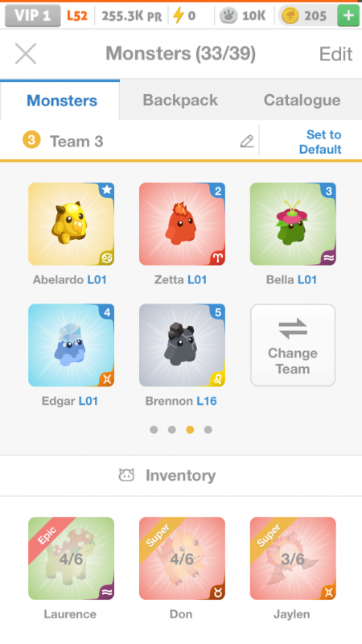Select the first team page dot
This screenshot has width=362, height=644.
[154, 430]
